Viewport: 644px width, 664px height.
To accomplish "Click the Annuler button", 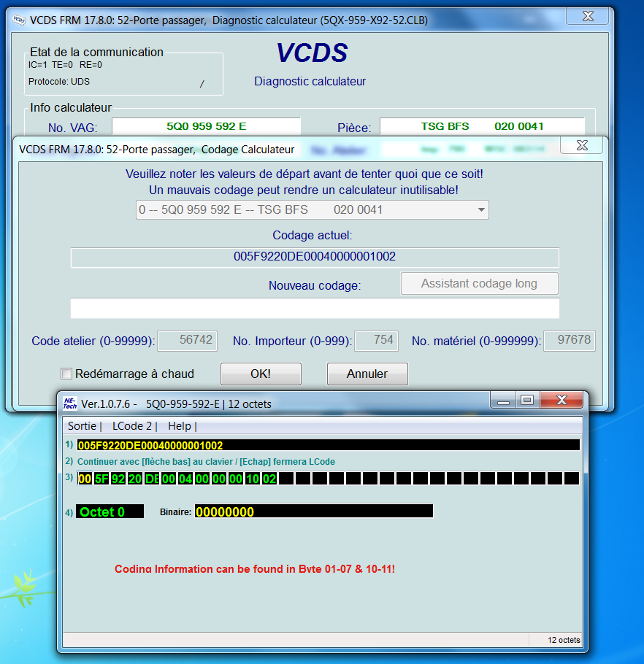I will pyautogui.click(x=367, y=374).
